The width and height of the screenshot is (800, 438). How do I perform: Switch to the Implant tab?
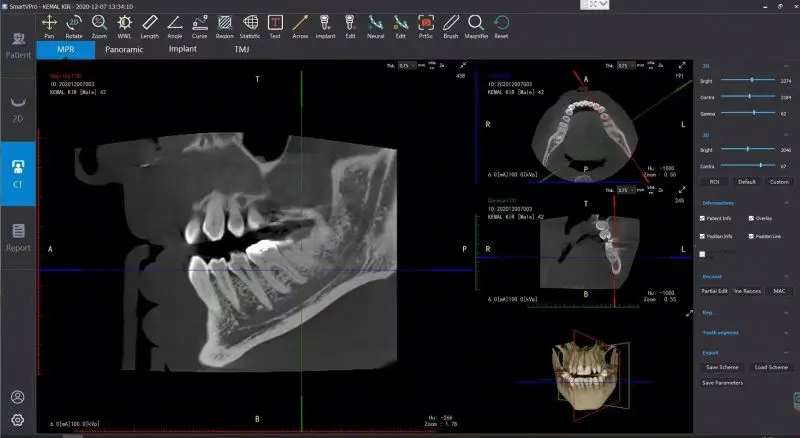pos(183,49)
